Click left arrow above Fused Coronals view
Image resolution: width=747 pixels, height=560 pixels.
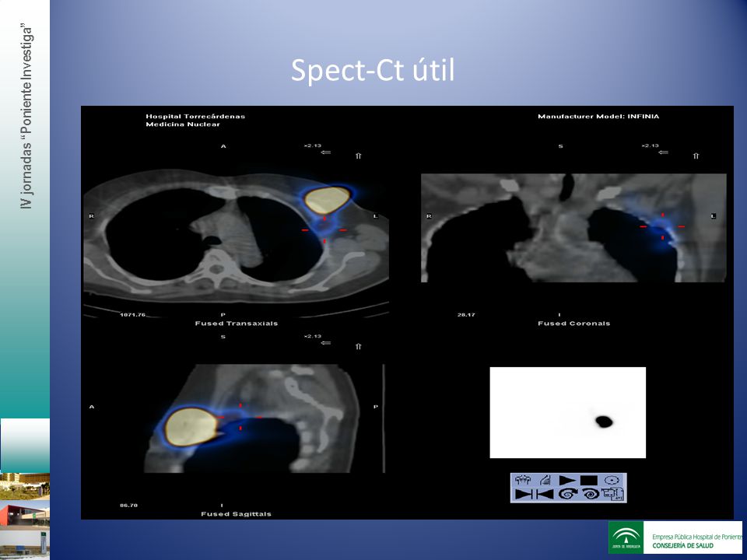pyautogui.click(x=663, y=152)
